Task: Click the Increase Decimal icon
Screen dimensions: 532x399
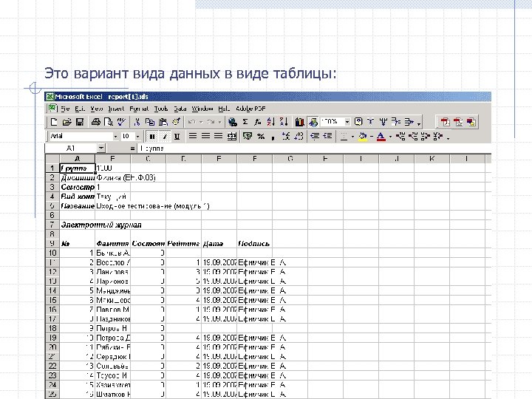Action: click(286, 137)
